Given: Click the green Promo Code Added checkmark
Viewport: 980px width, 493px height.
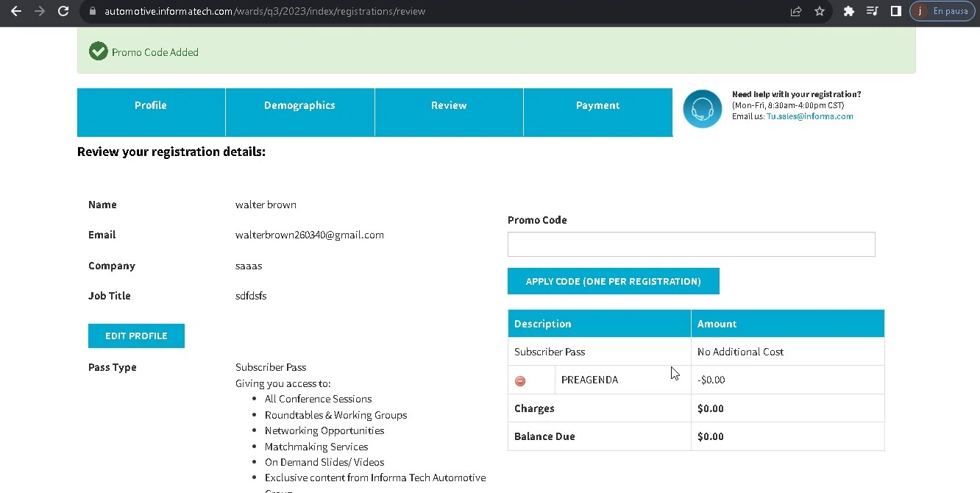Looking at the screenshot, I should [98, 52].
